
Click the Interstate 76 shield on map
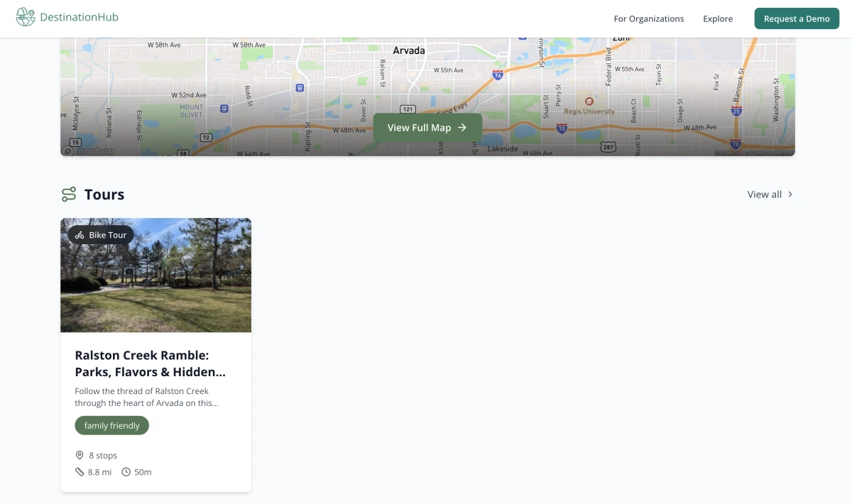[x=498, y=75]
